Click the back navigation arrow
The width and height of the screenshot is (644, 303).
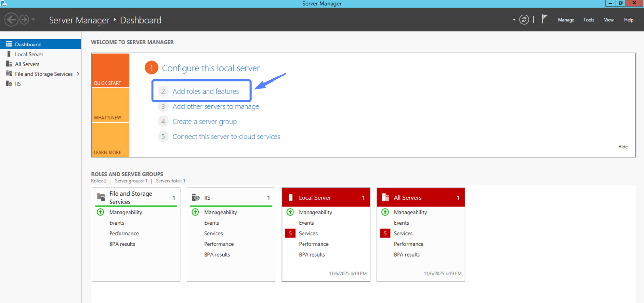point(11,20)
